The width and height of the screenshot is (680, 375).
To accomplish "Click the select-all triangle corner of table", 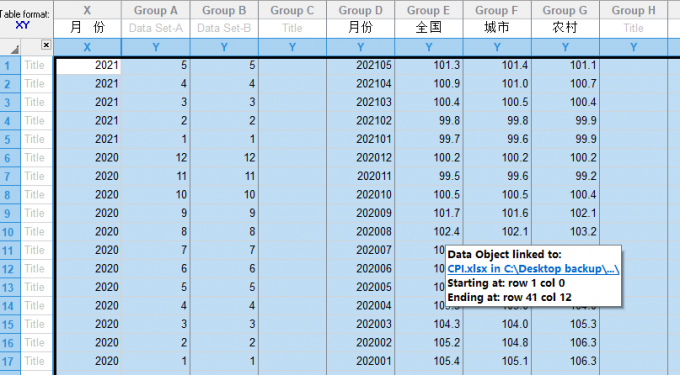I will [14, 49].
